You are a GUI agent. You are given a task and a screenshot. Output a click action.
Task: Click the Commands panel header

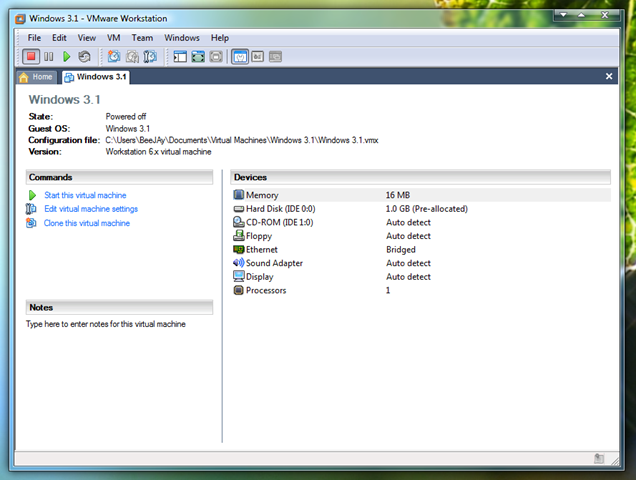click(x=119, y=177)
